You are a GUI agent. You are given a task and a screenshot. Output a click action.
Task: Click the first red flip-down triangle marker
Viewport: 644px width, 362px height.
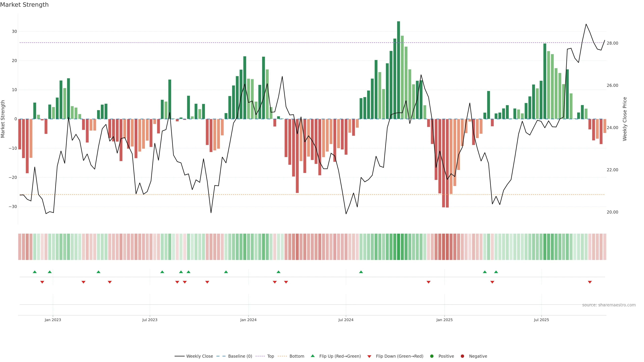tap(42, 282)
